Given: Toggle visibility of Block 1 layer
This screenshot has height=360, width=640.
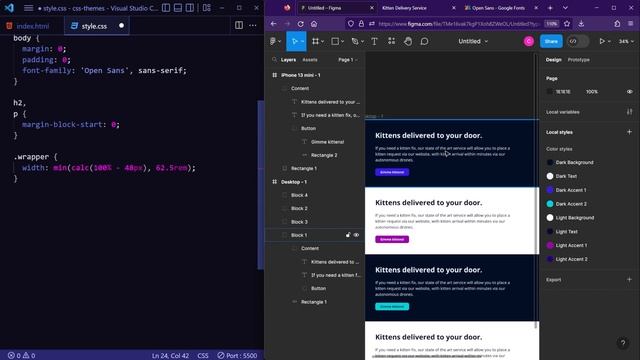Looking at the screenshot, I should tap(356, 235).
